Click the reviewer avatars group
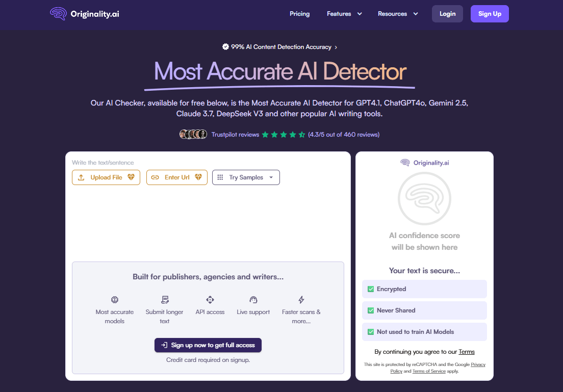This screenshot has height=392, width=563. click(193, 134)
